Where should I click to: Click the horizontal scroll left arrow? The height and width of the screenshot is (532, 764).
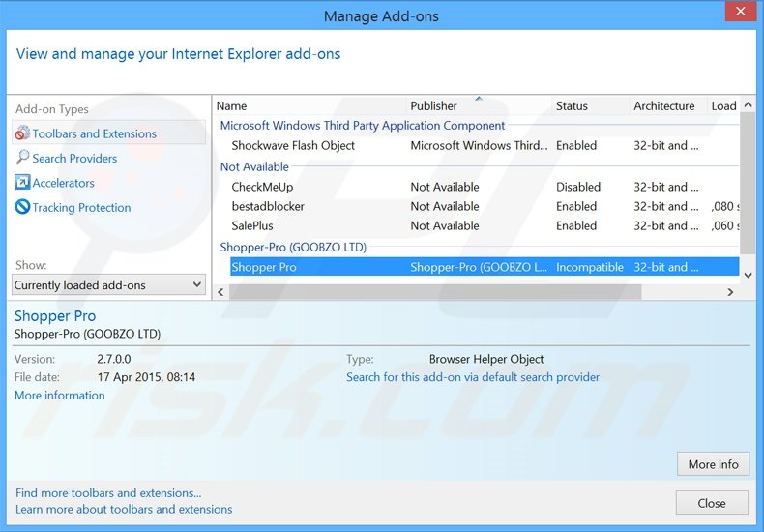pyautogui.click(x=220, y=292)
